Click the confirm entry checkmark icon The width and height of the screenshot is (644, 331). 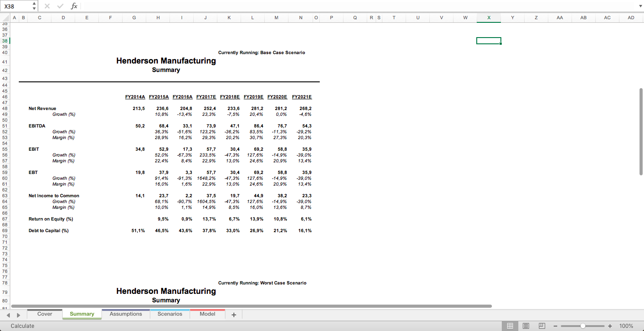[61, 6]
